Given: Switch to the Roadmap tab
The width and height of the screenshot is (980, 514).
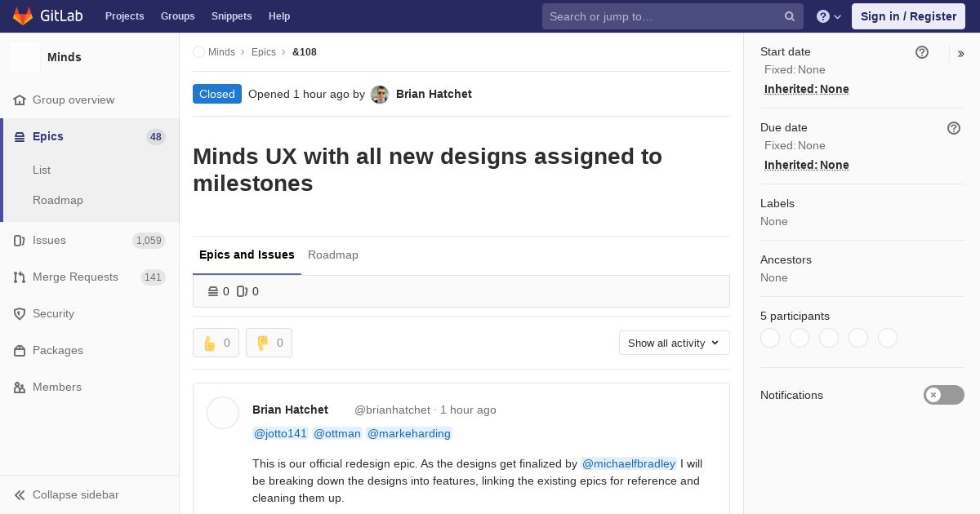Looking at the screenshot, I should [333, 255].
